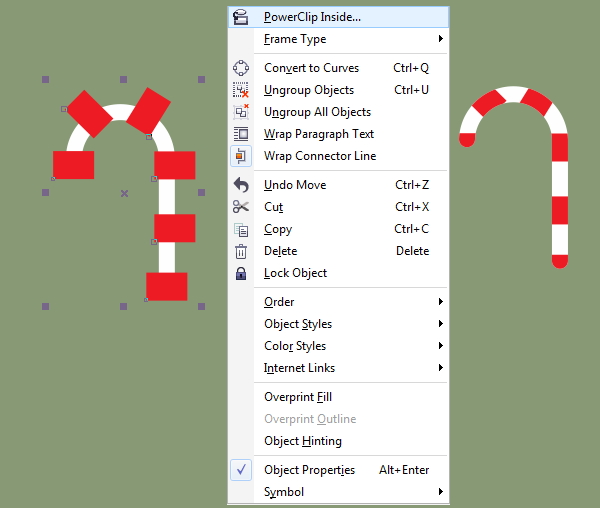The image size is (600, 508).
Task: Expand the Internet Links arrow
Action: pyautogui.click(x=441, y=368)
